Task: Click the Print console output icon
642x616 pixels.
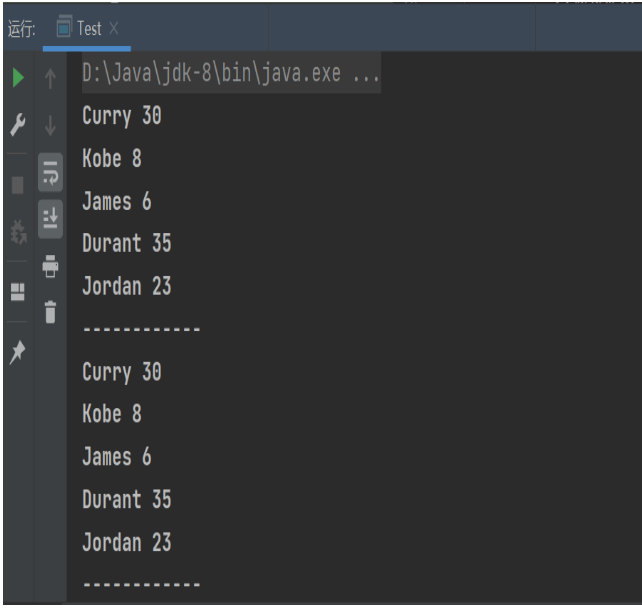Action: pyautogui.click(x=50, y=266)
